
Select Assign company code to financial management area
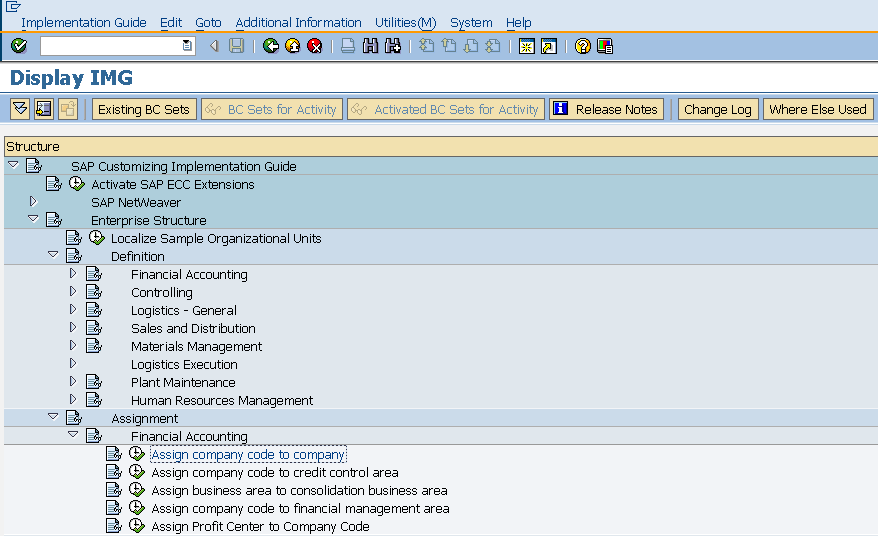[300, 508]
